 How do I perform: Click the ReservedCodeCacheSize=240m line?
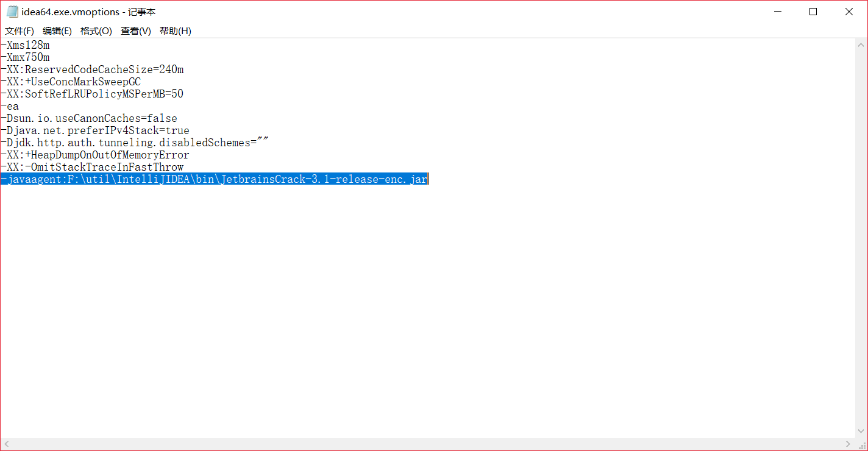point(93,69)
